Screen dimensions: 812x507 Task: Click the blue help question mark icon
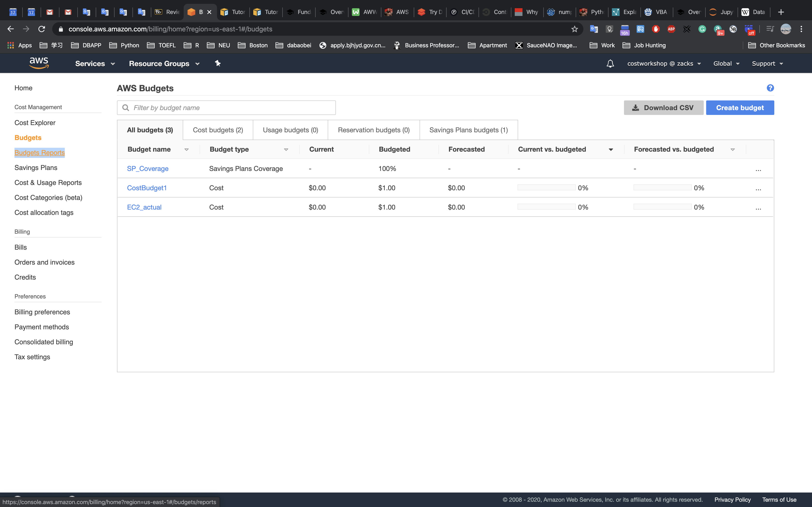coord(770,88)
